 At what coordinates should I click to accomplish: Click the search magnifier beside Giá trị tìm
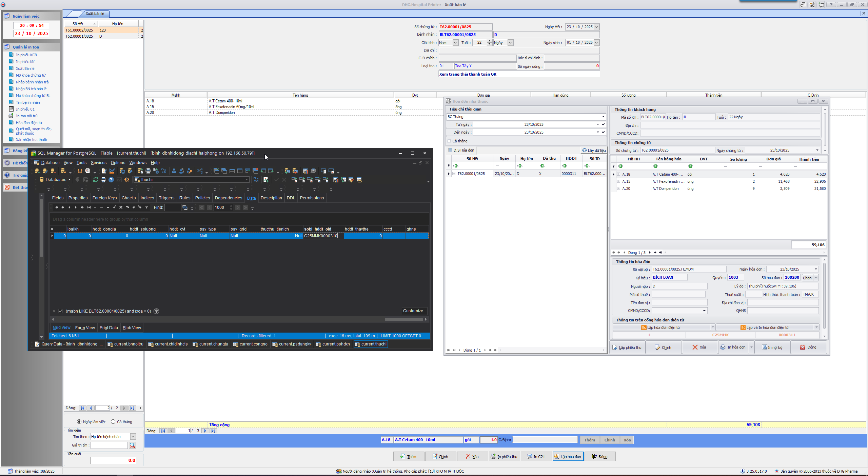point(132,445)
